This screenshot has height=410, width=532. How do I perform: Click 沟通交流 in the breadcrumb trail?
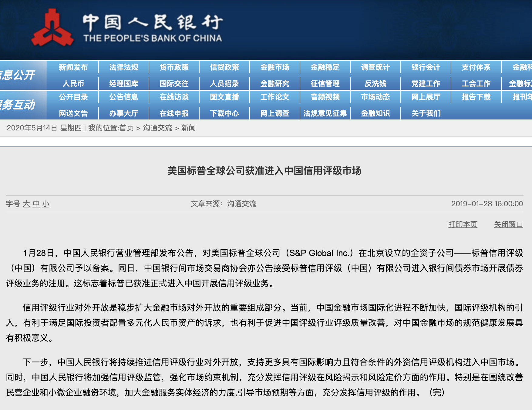(157, 128)
